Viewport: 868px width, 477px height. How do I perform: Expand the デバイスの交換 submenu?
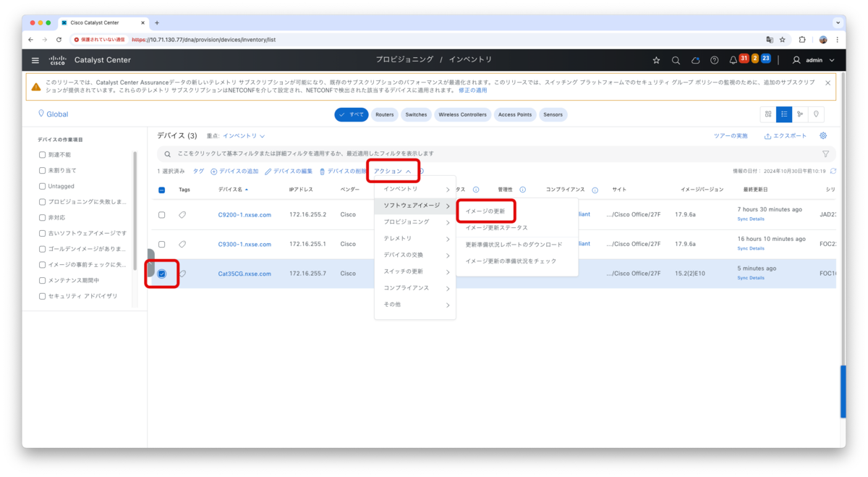415,255
